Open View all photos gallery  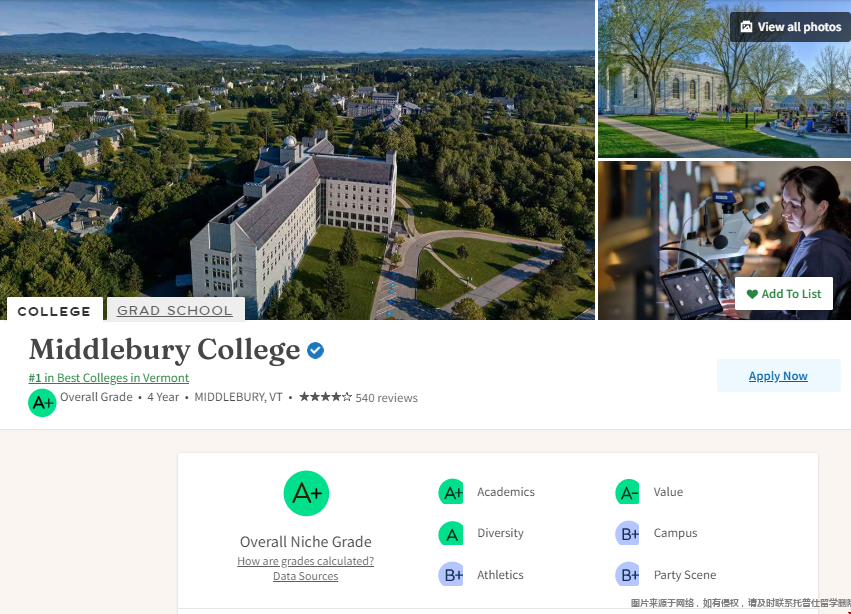[x=790, y=27]
